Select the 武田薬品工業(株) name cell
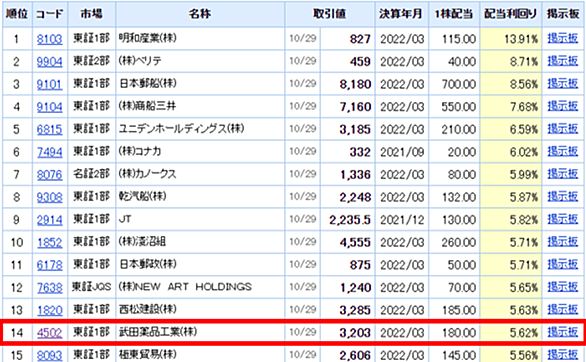Viewport: 586px width, 362px height. 200,332
